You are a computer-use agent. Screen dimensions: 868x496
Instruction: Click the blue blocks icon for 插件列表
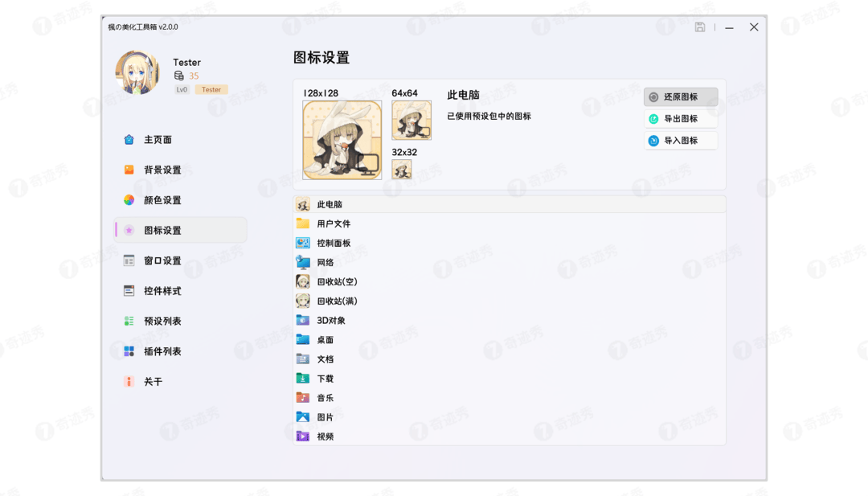pos(129,351)
